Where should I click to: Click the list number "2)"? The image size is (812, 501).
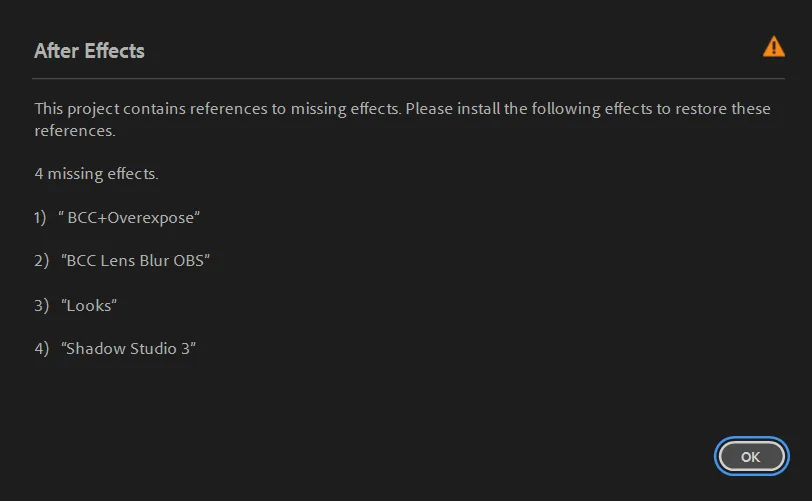pyautogui.click(x=41, y=261)
